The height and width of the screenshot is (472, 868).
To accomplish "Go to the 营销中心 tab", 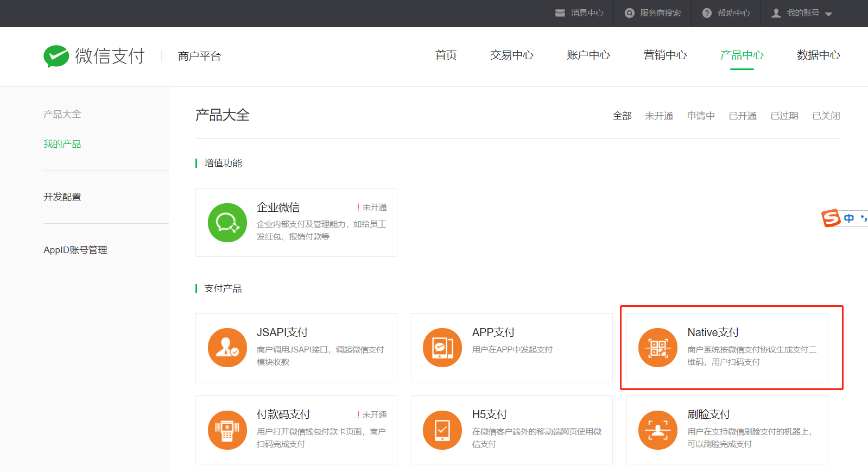I will coord(666,55).
